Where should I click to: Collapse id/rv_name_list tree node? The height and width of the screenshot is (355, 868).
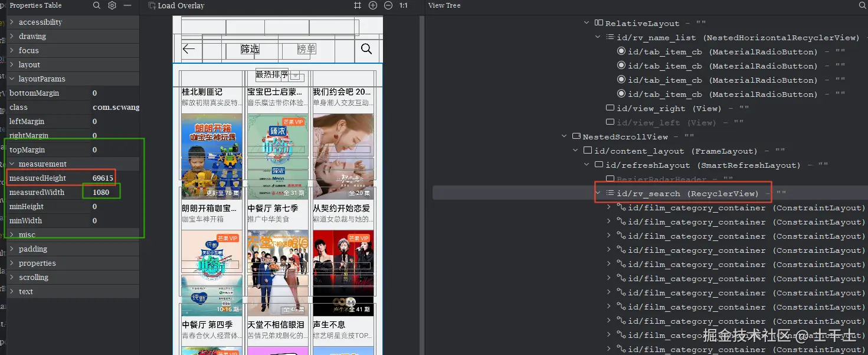point(598,37)
